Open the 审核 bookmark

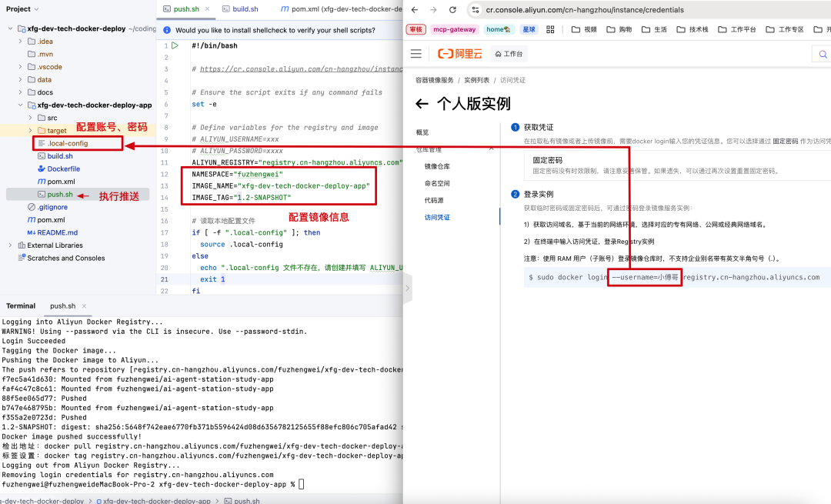coord(416,29)
